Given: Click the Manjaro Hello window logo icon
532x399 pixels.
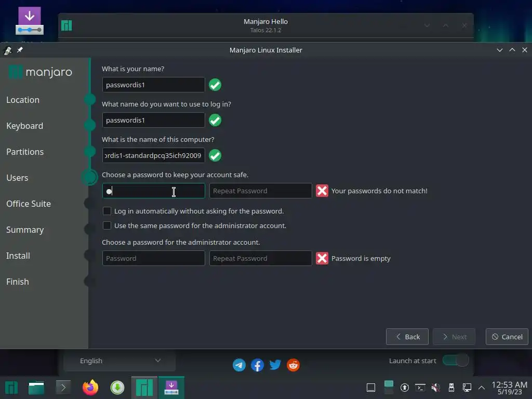Looking at the screenshot, I should 66,25.
